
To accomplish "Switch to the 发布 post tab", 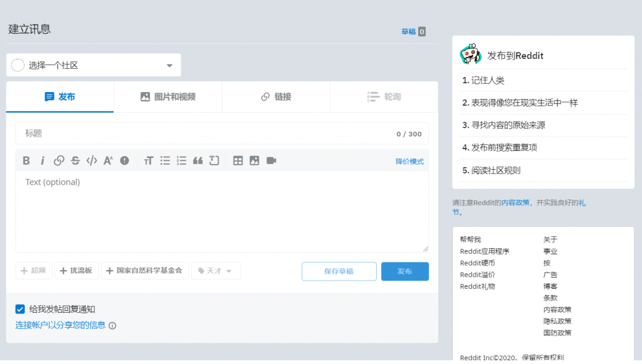I will [x=60, y=97].
